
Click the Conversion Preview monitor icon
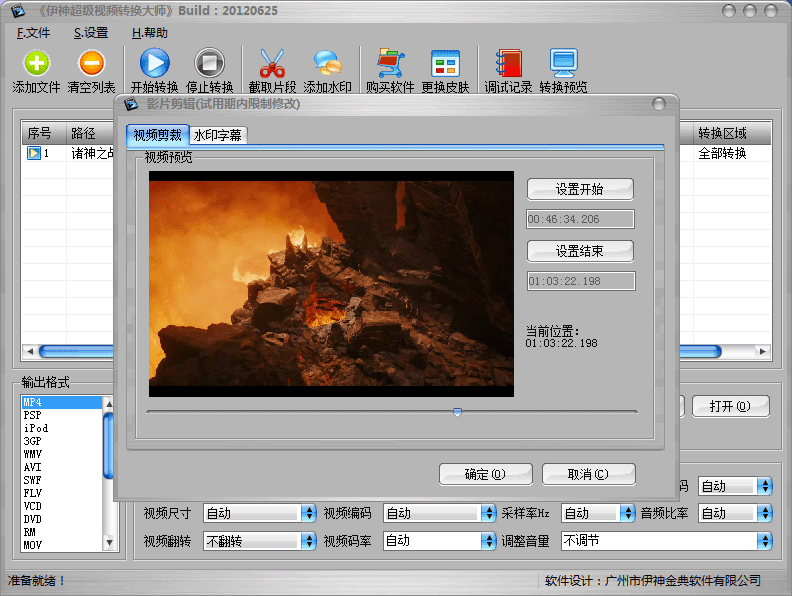pos(563,64)
